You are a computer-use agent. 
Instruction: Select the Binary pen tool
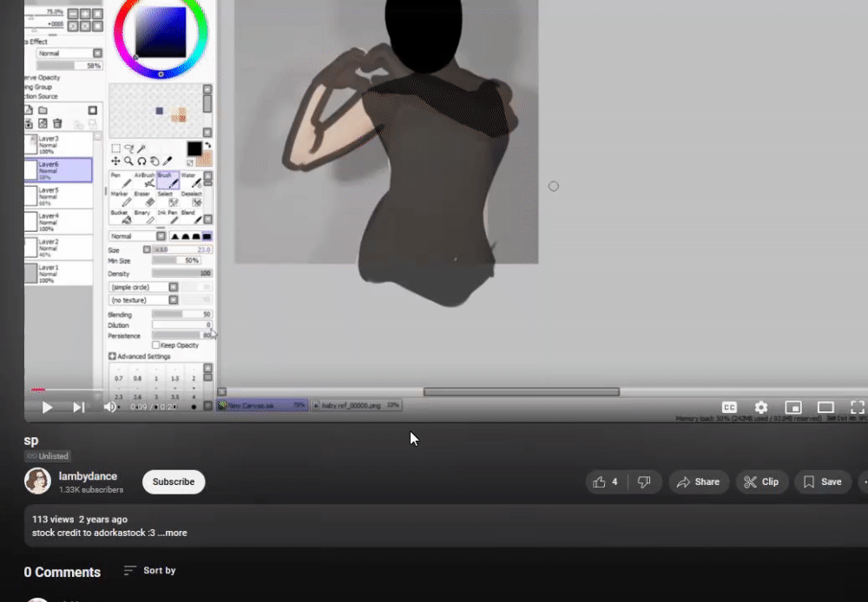144,218
